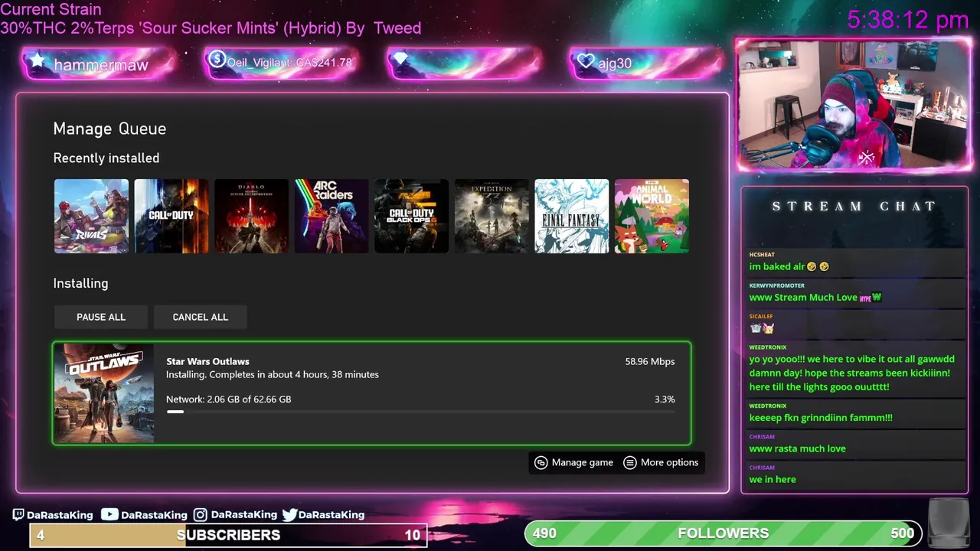
Task: Select the Diablo game tile
Action: tap(251, 216)
